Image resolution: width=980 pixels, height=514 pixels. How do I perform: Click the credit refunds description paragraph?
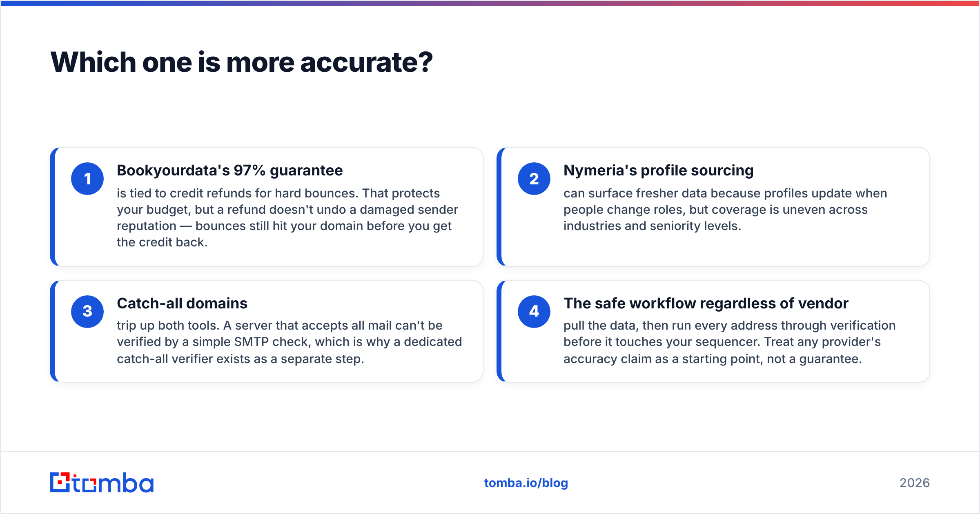[x=287, y=217]
